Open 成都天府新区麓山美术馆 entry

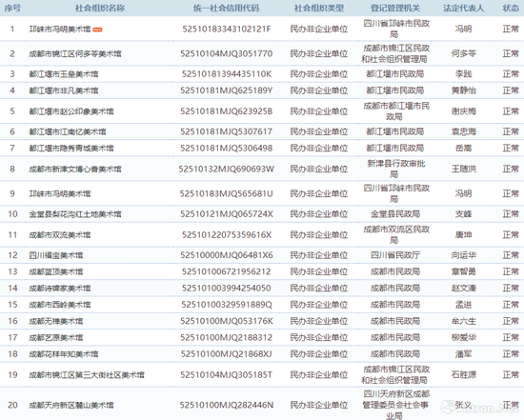click(x=71, y=405)
